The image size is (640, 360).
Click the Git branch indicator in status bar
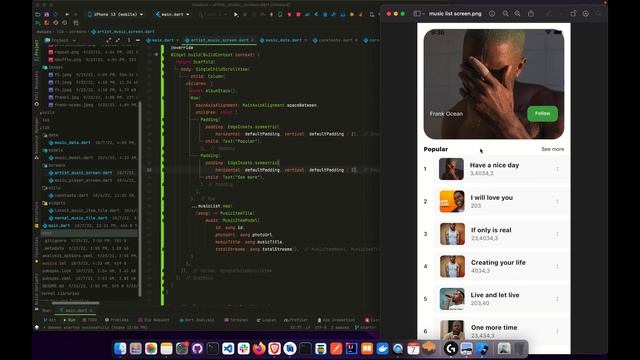[x=365, y=327]
